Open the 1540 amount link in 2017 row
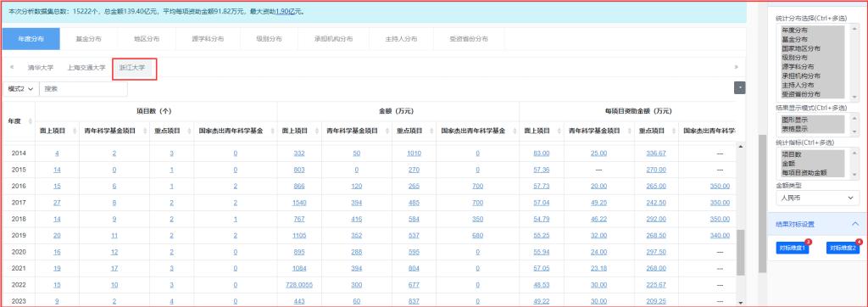868x307 pixels. click(299, 203)
